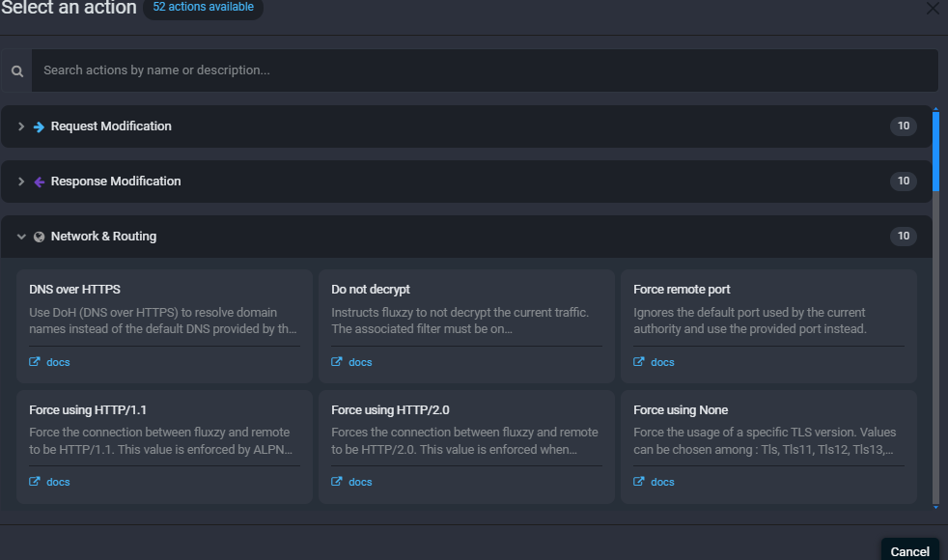This screenshot has width=948, height=560.
Task: Click external link icon on DNS over HTTPS card
Action: [x=35, y=362]
